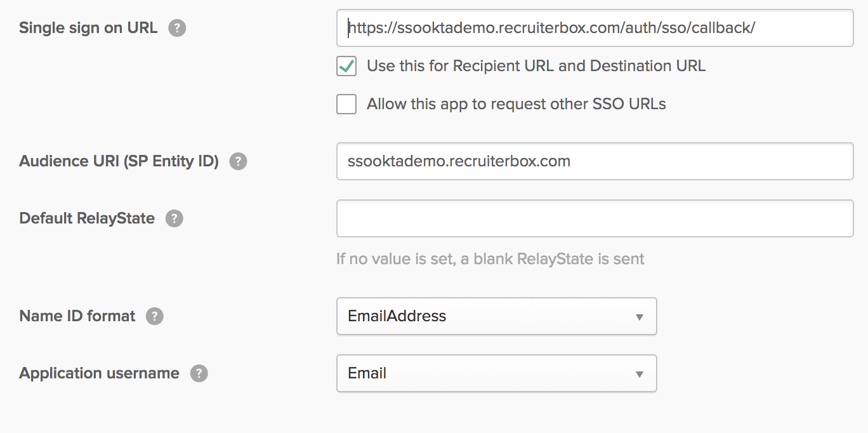The width and height of the screenshot is (868, 433).
Task: Click "Allow this app to request other SSO URLs" text
Action: [x=516, y=104]
